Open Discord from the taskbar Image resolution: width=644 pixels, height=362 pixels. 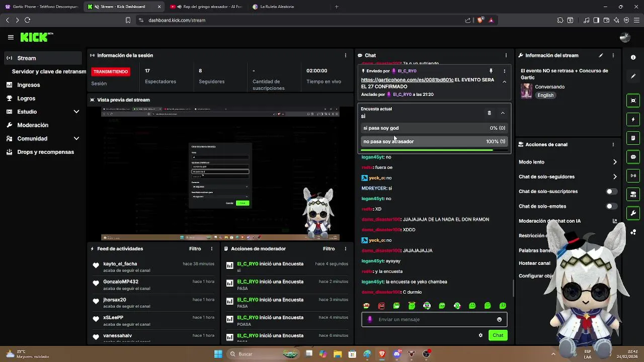click(x=396, y=354)
